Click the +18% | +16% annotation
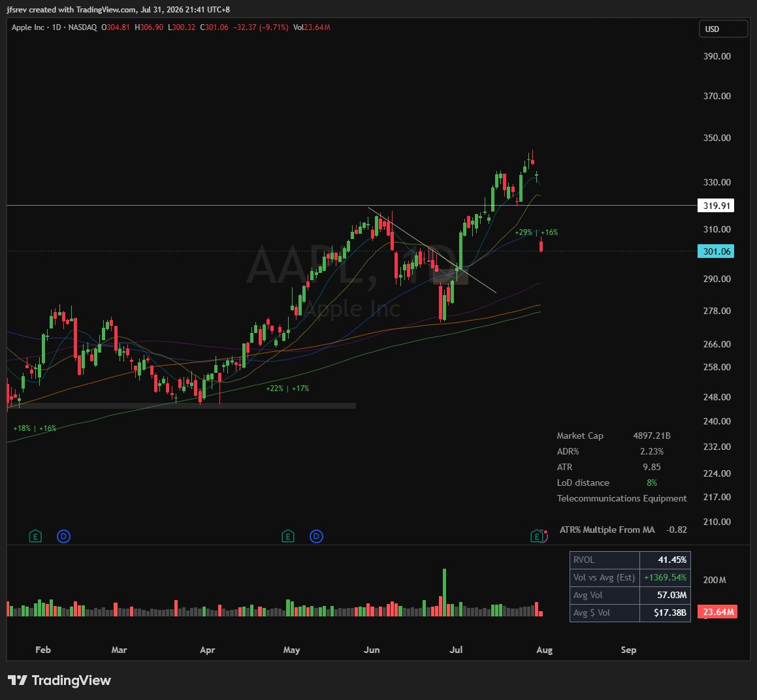Image resolution: width=757 pixels, height=700 pixels. (35, 428)
